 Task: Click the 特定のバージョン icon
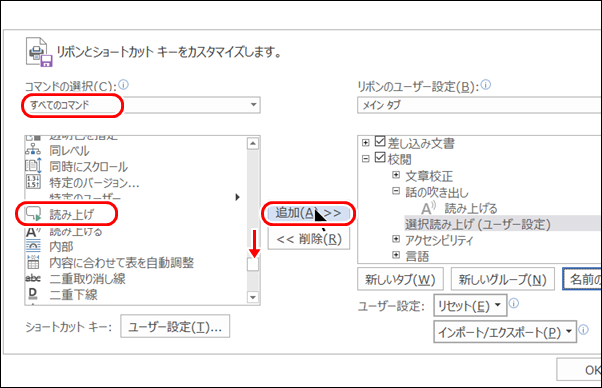[33, 182]
